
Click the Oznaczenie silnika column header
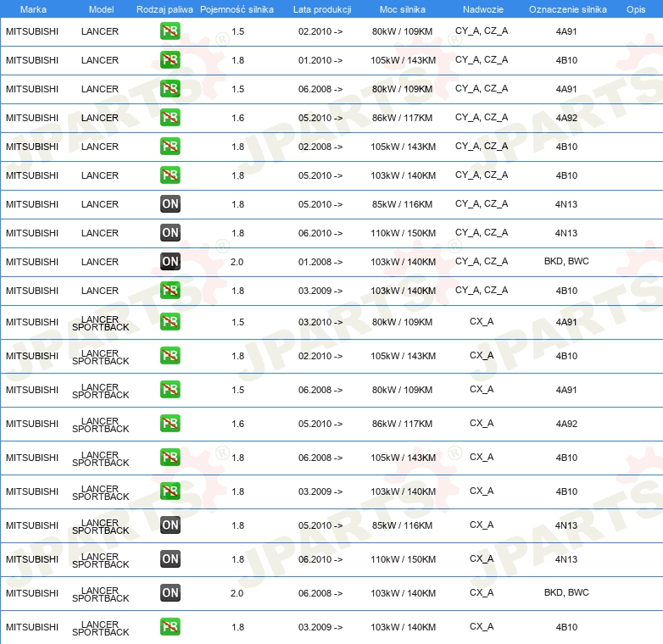pos(567,8)
